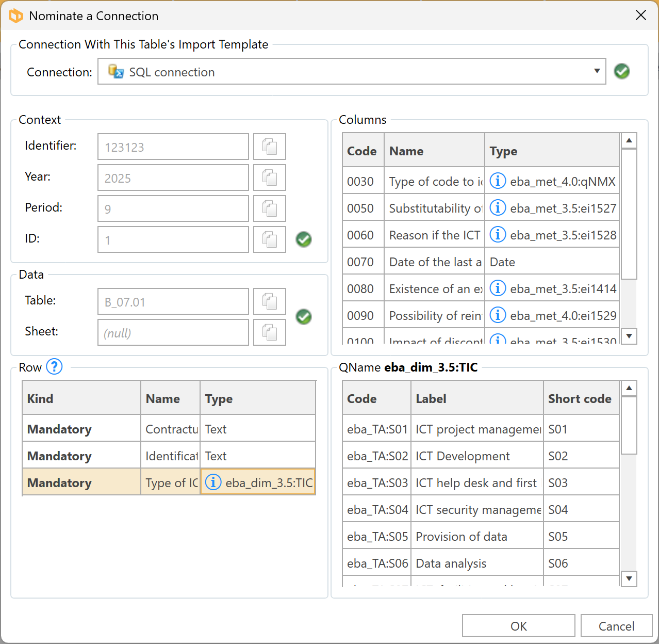
Task: Click info icon for eba_met_3.5:ei1414 type
Action: [x=497, y=288]
